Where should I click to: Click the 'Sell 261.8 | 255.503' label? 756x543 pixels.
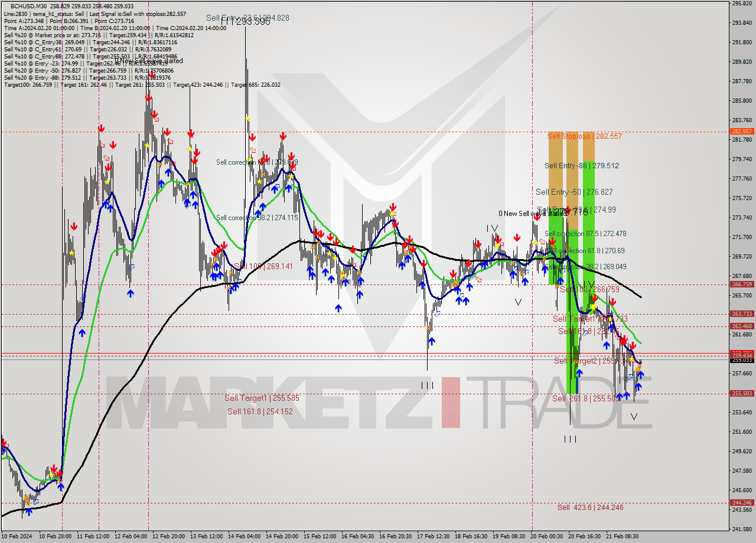point(586,398)
